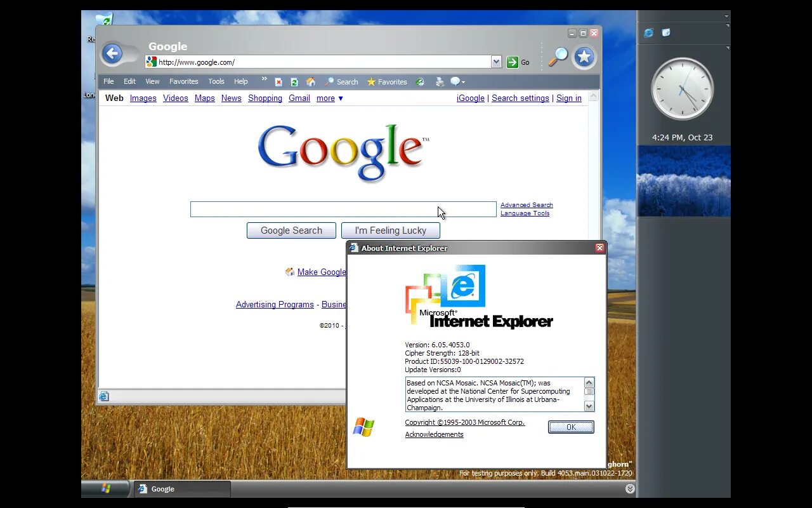Click I'm Feeling Lucky button
Viewport: 812px width, 508px height.
pyautogui.click(x=391, y=231)
